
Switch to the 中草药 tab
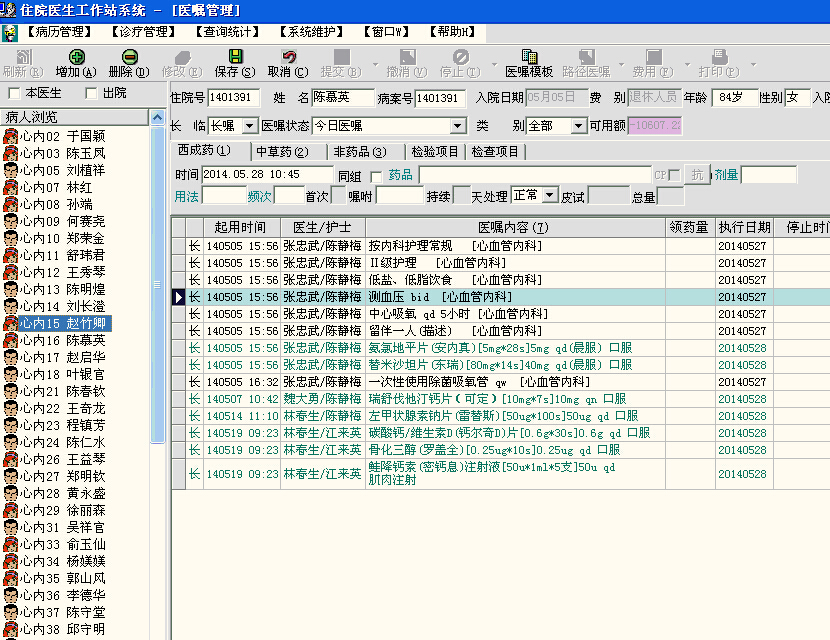(282, 152)
